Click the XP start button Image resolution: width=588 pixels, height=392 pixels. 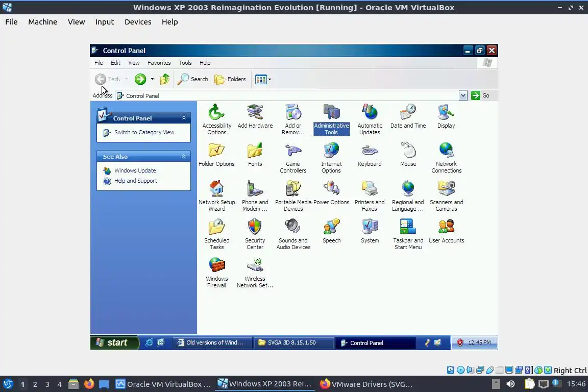pos(114,342)
